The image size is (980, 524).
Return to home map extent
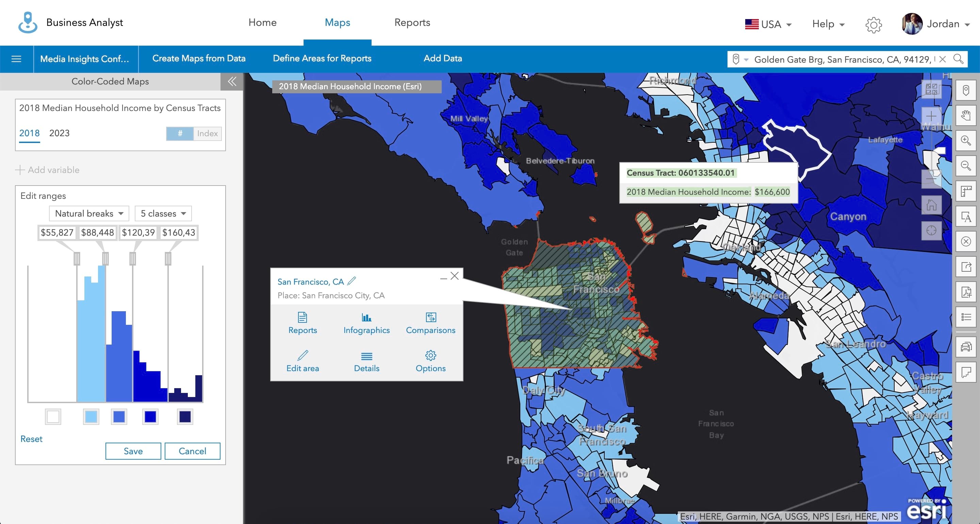[931, 206]
